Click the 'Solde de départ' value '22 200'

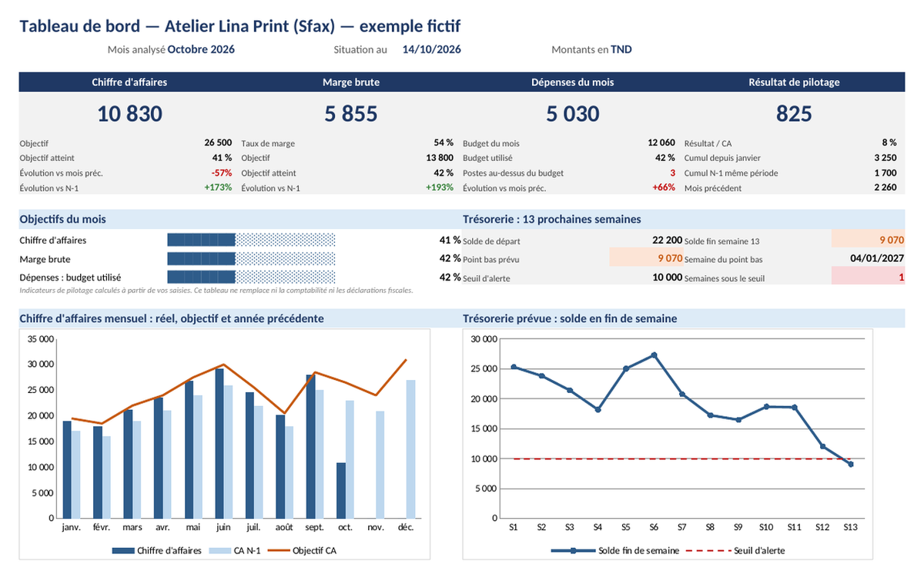[667, 240]
